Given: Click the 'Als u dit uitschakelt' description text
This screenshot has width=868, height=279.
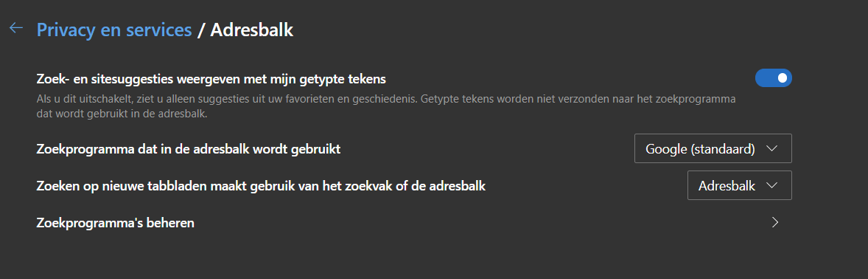Looking at the screenshot, I should pos(386,106).
